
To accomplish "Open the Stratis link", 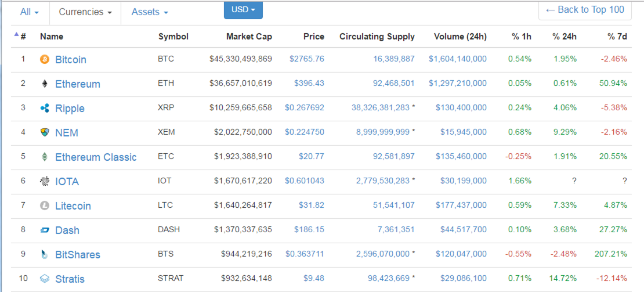I will 70,279.
